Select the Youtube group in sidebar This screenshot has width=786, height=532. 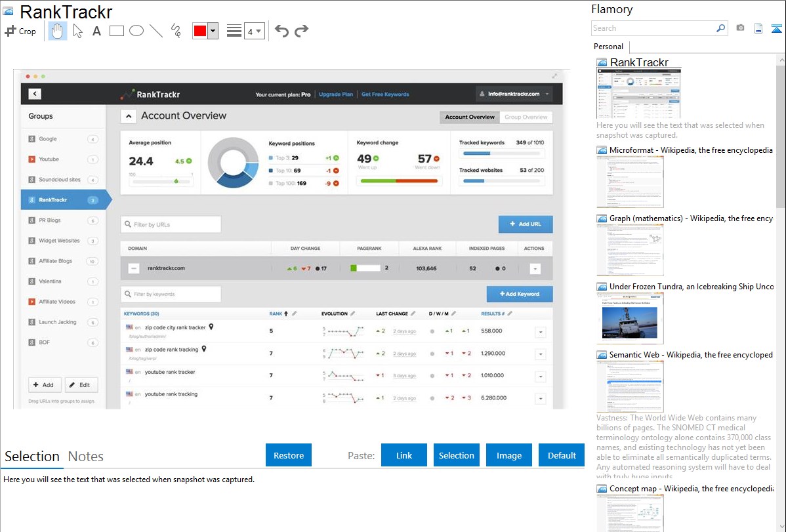tap(63, 159)
